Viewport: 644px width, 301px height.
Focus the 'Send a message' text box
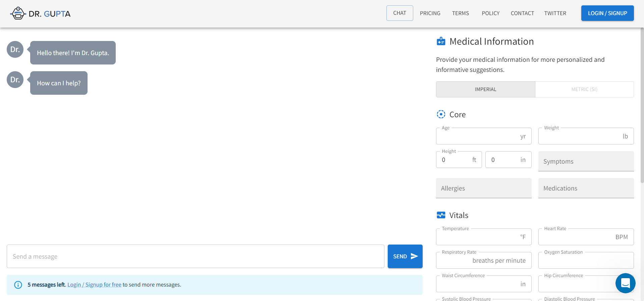(x=196, y=256)
